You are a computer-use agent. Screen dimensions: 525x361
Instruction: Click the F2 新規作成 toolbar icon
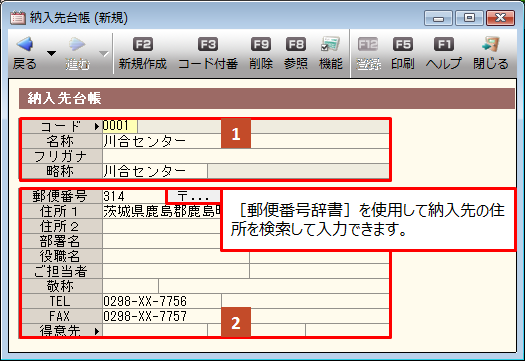tap(143, 44)
